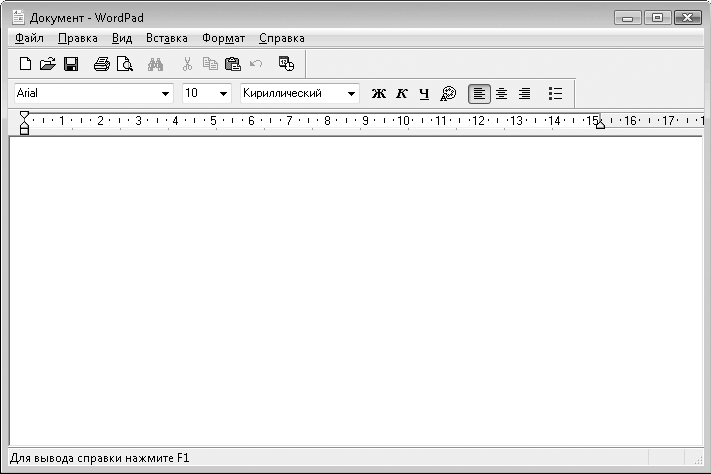The image size is (711, 474).
Task: Expand the font size dropdown showing 10
Action: point(223,93)
